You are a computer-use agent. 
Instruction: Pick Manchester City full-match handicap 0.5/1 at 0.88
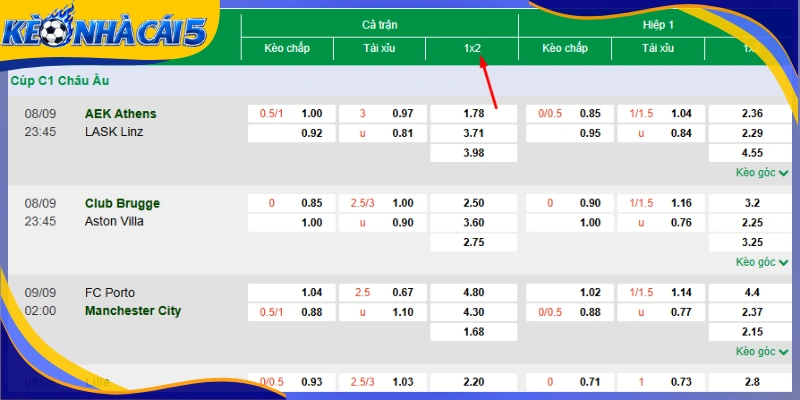coord(292,312)
